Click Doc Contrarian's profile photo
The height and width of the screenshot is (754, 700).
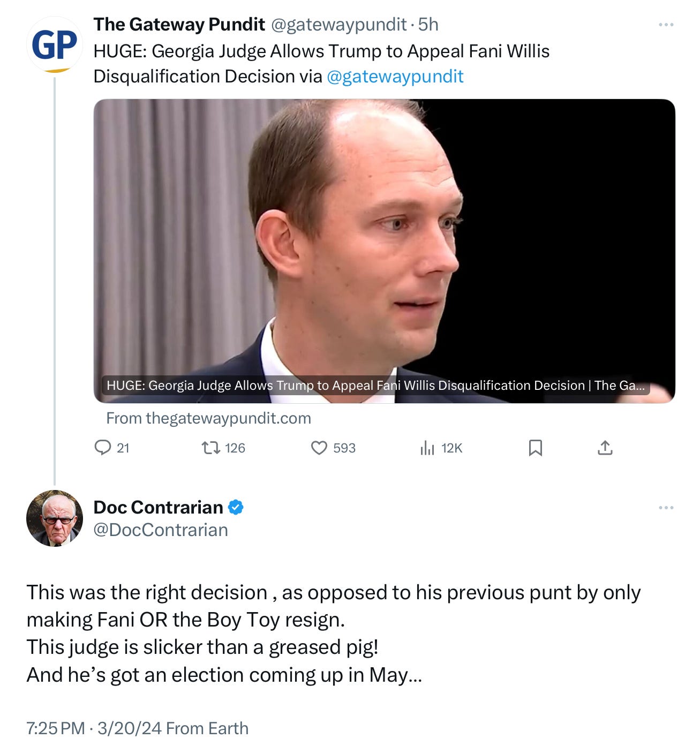[x=55, y=518]
